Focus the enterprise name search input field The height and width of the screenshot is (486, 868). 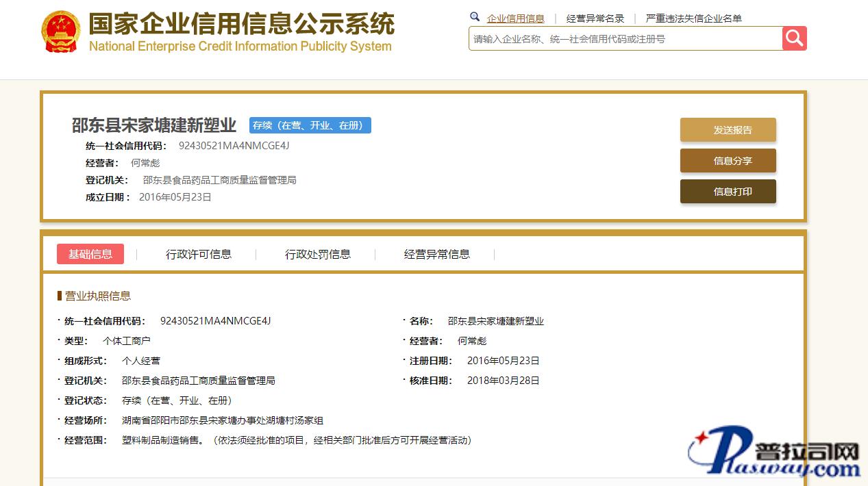[625, 39]
